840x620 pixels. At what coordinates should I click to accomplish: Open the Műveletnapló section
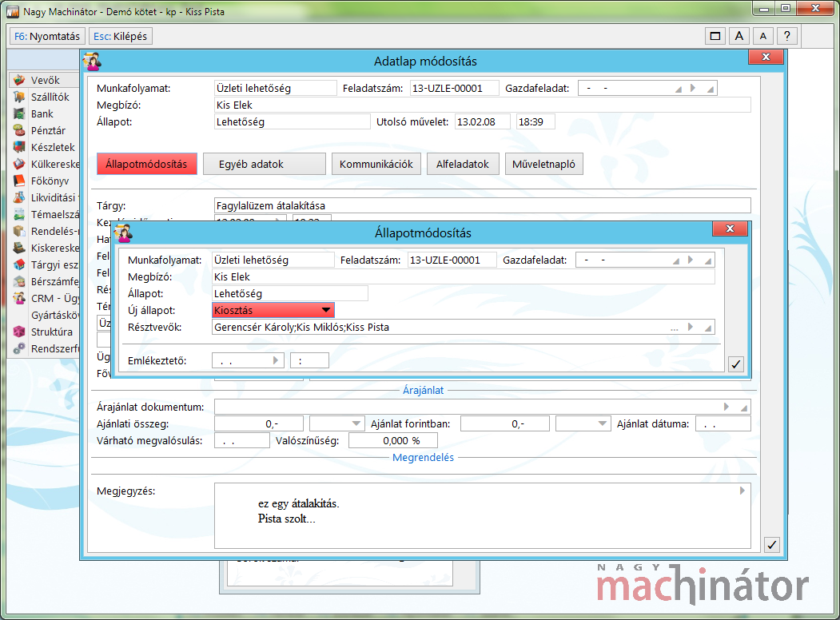click(543, 164)
